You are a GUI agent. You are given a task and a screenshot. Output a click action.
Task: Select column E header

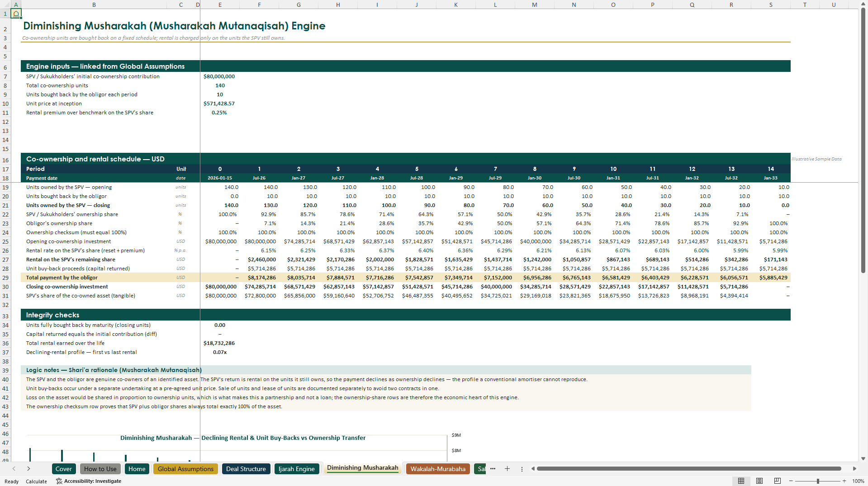[x=220, y=5]
